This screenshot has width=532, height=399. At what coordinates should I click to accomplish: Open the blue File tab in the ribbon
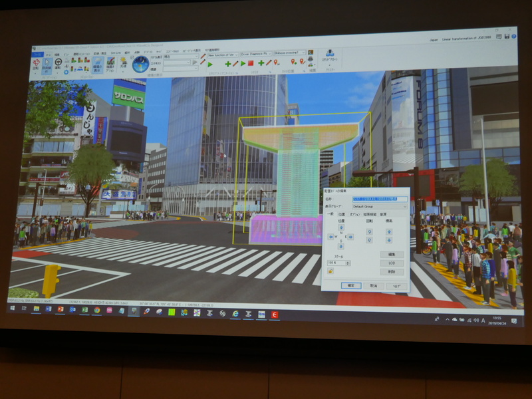pos(37,55)
